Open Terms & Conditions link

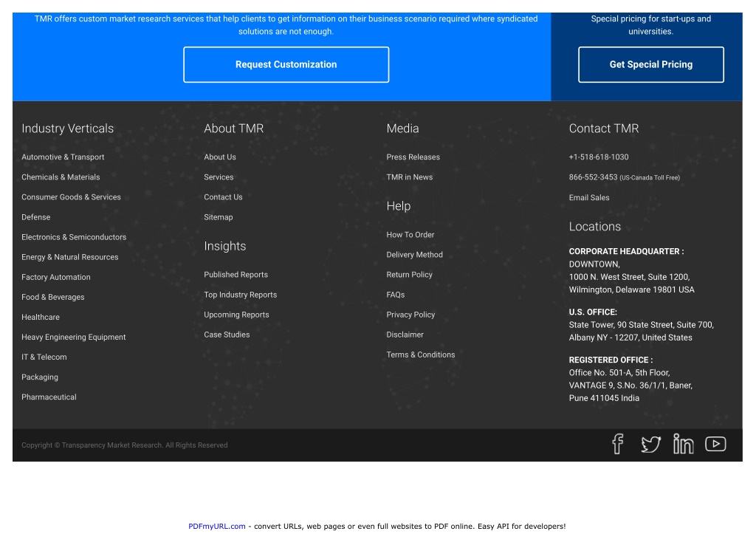click(420, 355)
